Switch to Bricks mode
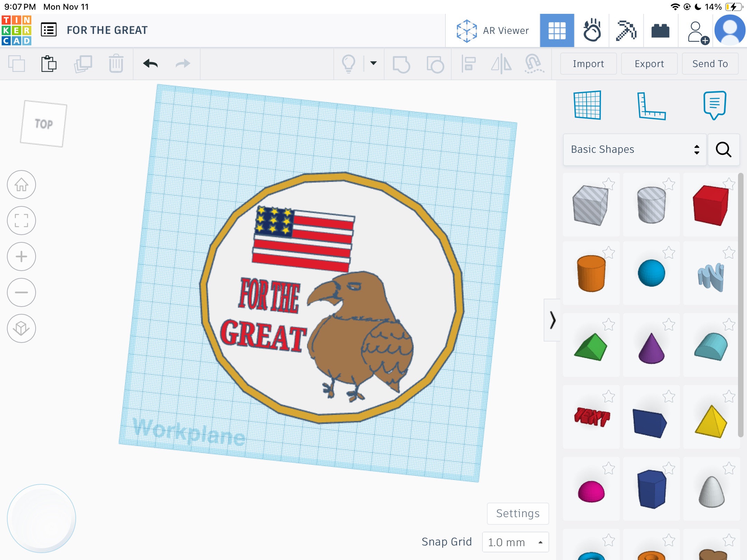This screenshot has height=560, width=747. pos(661,31)
